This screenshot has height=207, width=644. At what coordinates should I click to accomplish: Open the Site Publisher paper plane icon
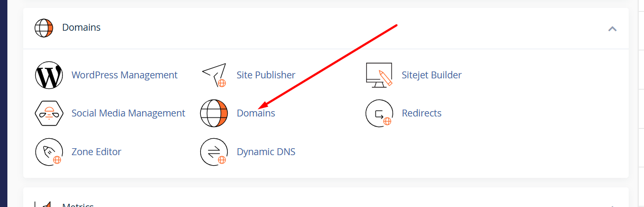[x=214, y=75]
